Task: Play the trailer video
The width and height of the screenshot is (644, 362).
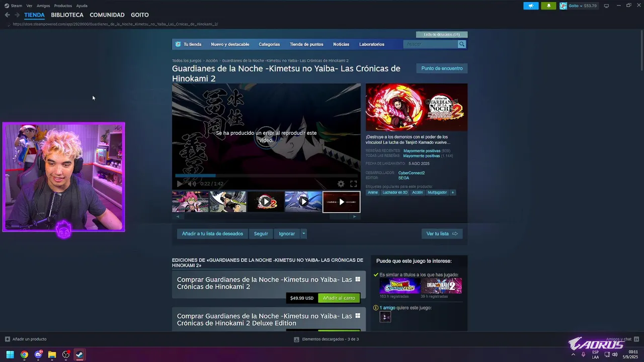Action: click(180, 184)
